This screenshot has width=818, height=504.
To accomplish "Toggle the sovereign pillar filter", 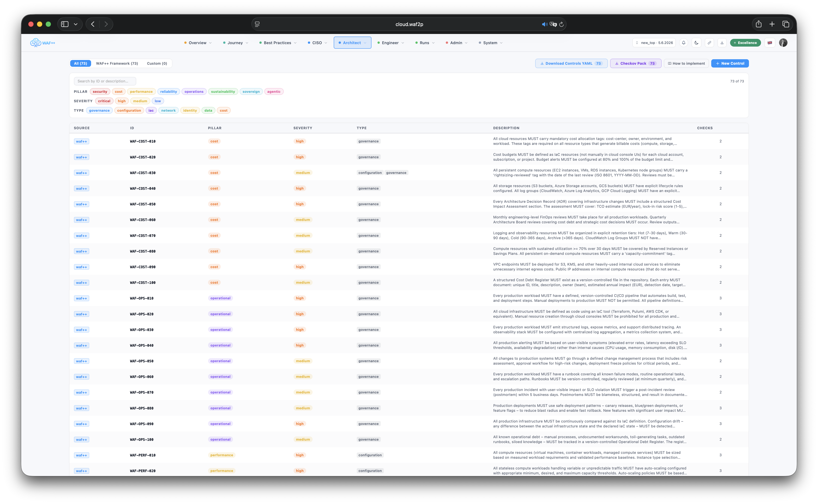I will [x=251, y=92].
